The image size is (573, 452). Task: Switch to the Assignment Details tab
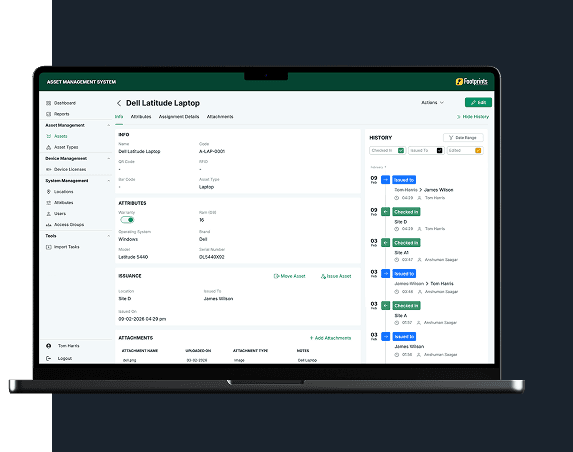tap(179, 117)
